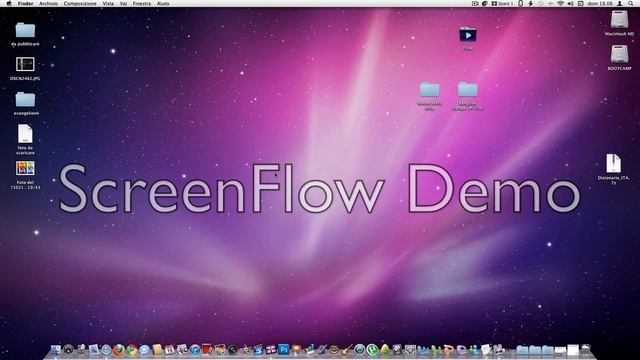
Task: Open the Finder icon in the Dock
Action: [56, 349]
